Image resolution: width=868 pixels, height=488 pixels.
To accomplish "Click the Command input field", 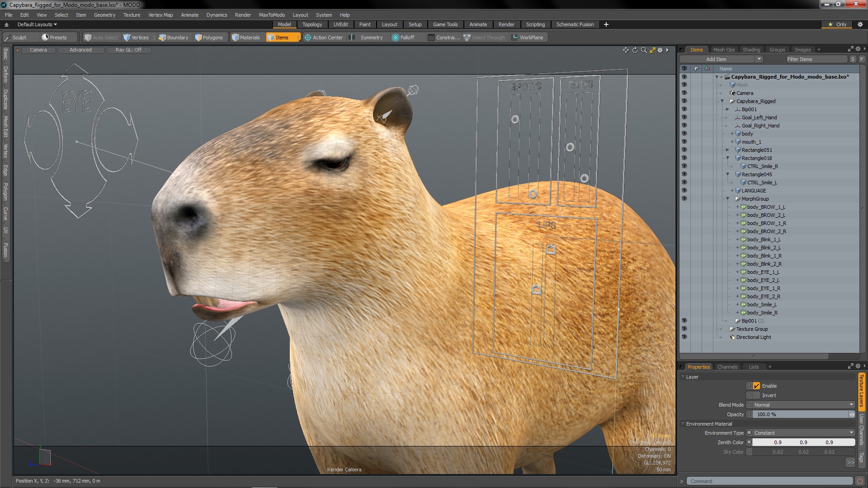I will click(769, 481).
